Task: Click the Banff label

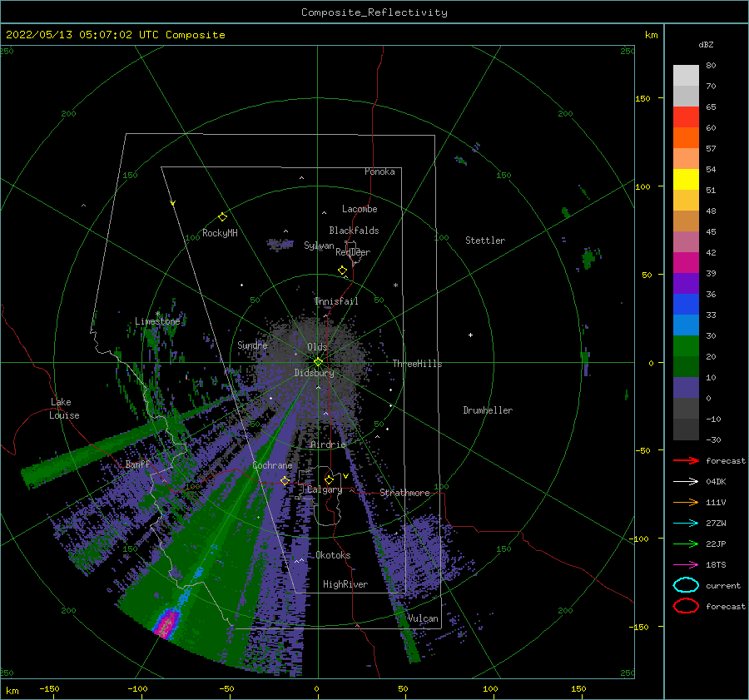Action: pyautogui.click(x=137, y=464)
